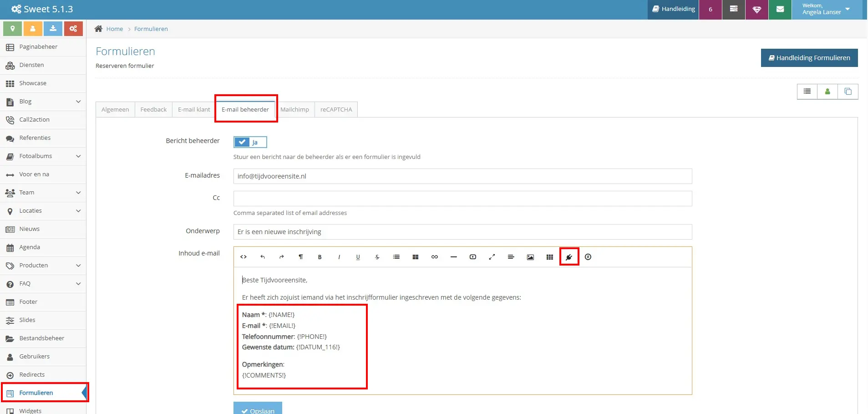Go to Home breadcrumb link
868x414 pixels.
115,29
